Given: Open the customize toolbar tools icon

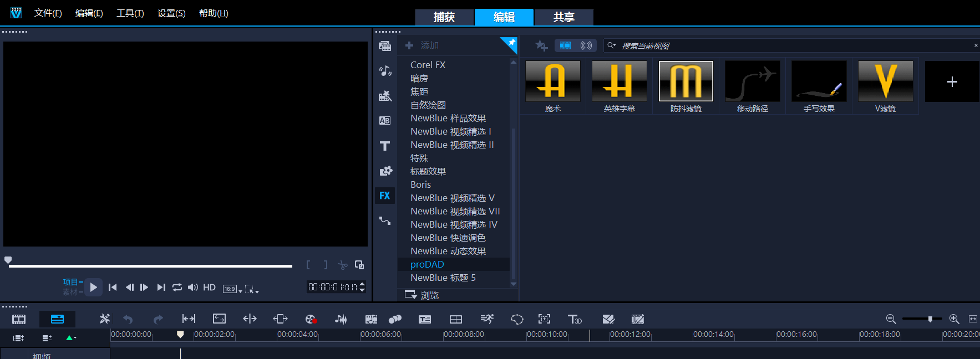Looking at the screenshot, I should tap(104, 319).
